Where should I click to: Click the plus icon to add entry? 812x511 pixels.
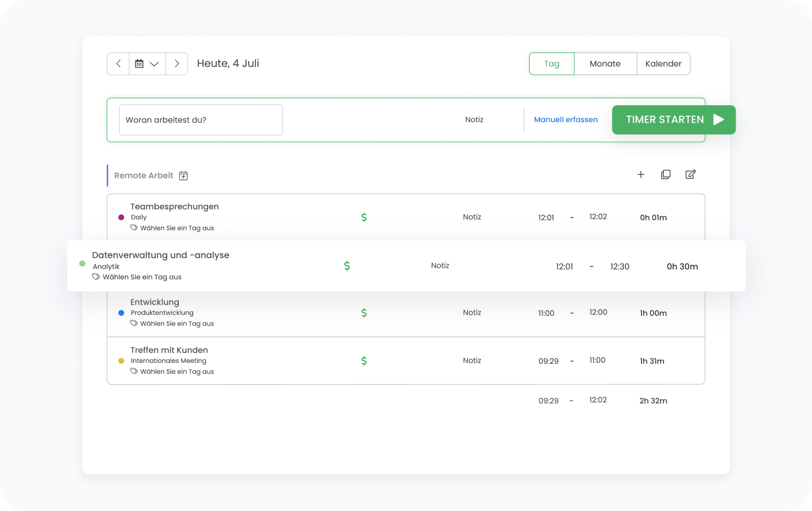click(x=641, y=175)
